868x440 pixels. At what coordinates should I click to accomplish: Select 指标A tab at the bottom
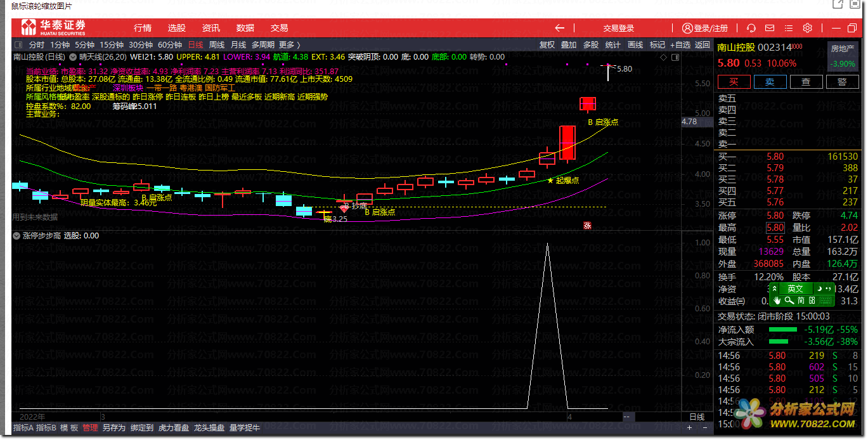pos(23,428)
